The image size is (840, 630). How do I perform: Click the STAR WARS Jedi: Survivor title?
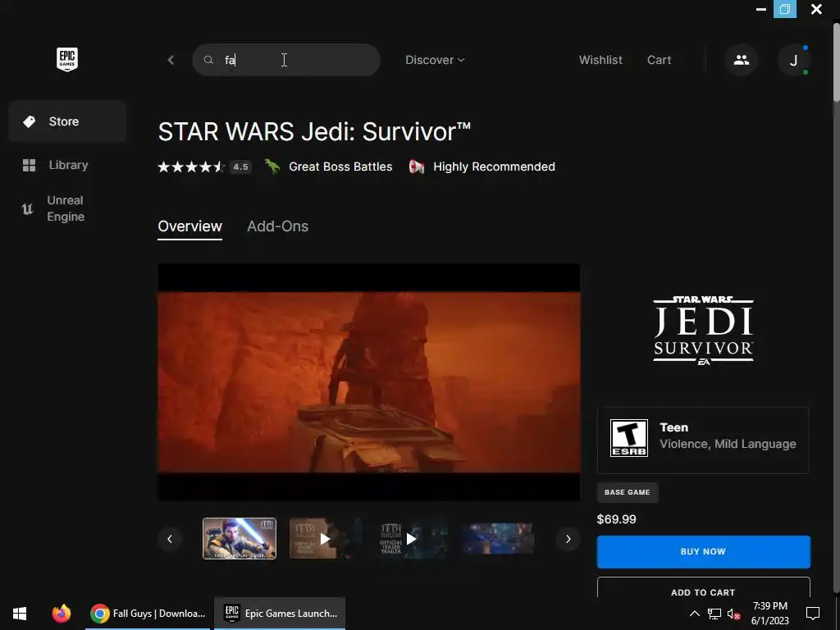[x=314, y=132]
